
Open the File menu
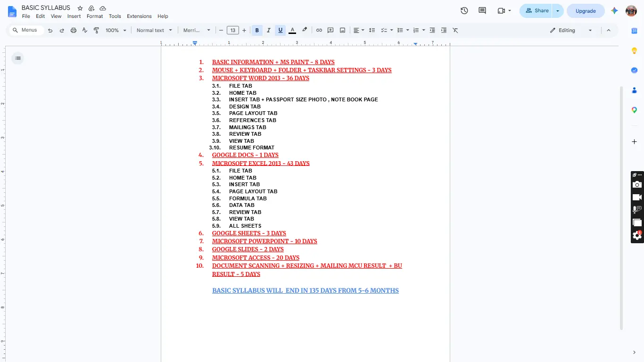click(x=26, y=16)
